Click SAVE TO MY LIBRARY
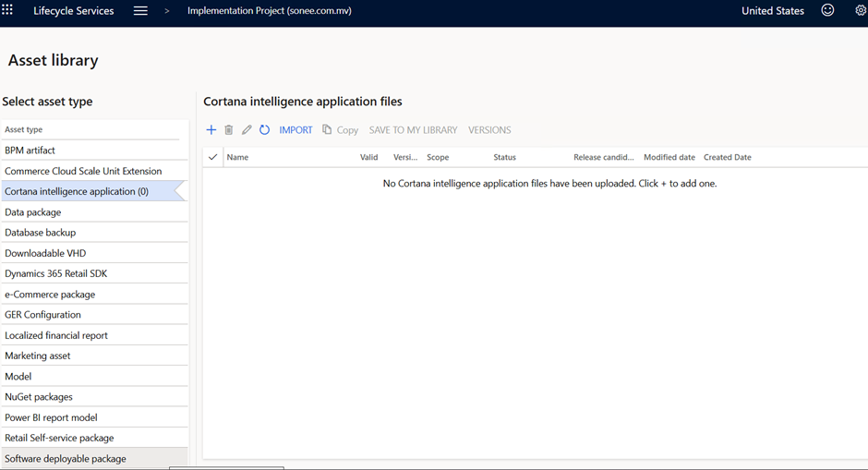Image resolution: width=868 pixels, height=470 pixels. pyautogui.click(x=413, y=130)
